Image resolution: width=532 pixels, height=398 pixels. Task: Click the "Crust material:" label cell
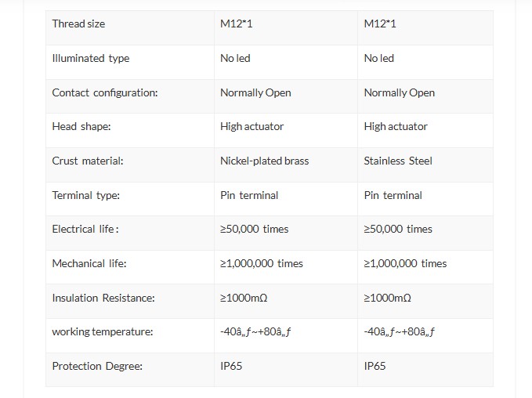pyautogui.click(x=88, y=161)
